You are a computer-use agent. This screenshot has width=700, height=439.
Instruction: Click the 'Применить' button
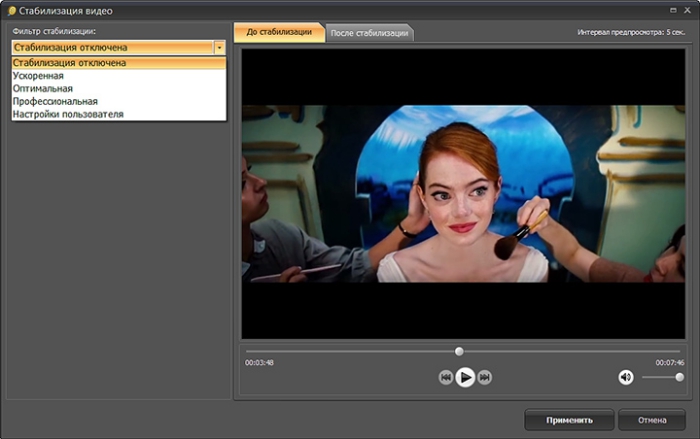(x=569, y=420)
